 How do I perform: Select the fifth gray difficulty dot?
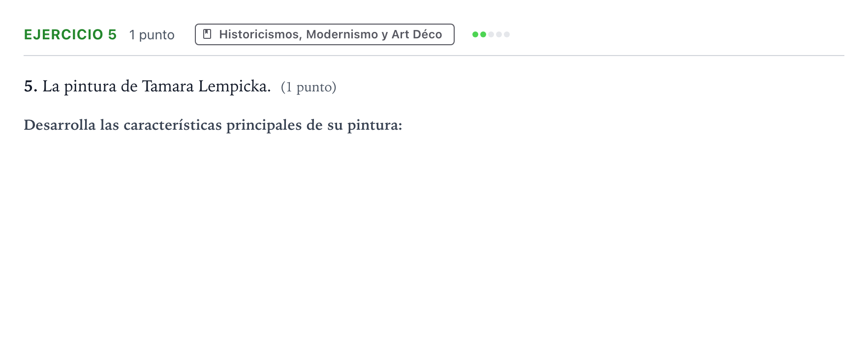click(x=507, y=34)
